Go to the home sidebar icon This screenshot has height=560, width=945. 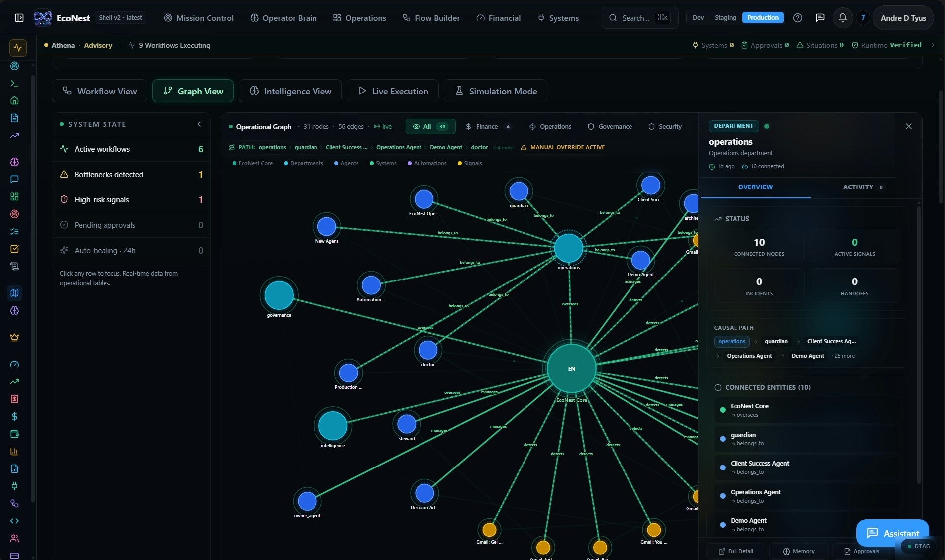click(x=14, y=100)
